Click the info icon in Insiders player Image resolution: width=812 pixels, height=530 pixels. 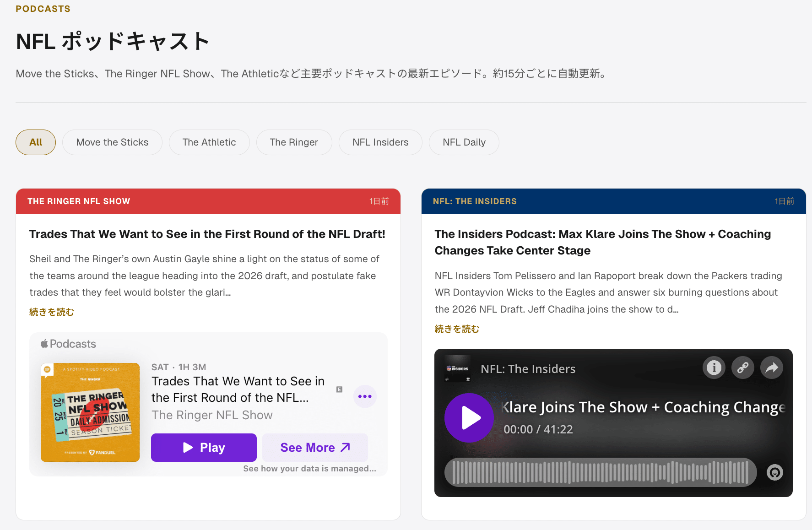pos(714,368)
